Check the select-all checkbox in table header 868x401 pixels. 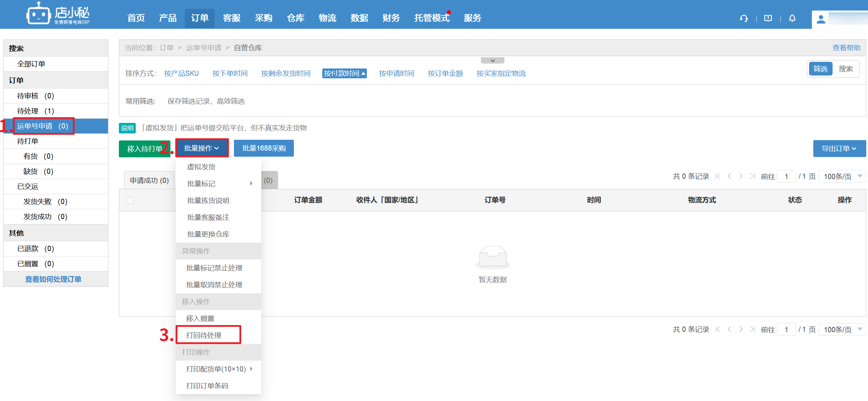click(130, 200)
